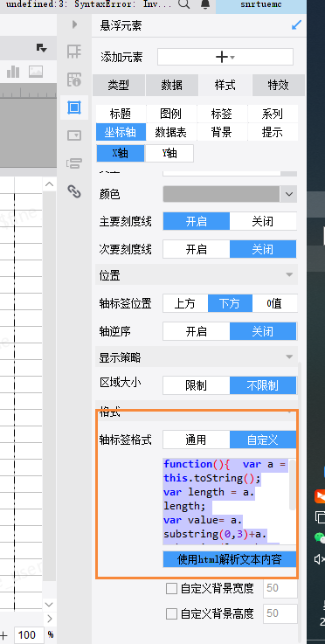Image resolution: width=325 pixels, height=644 pixels.
Task: Set 区域大小 to 限制
Action: coord(197,385)
